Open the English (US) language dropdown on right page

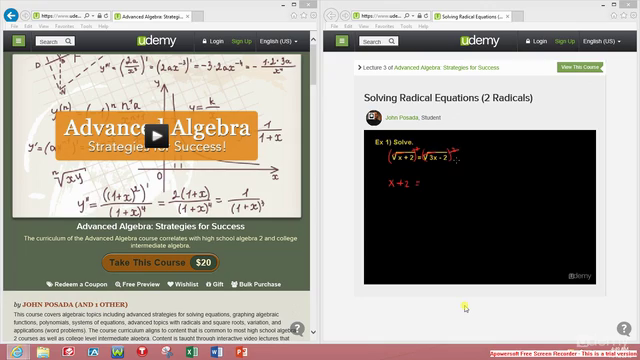pos(602,41)
